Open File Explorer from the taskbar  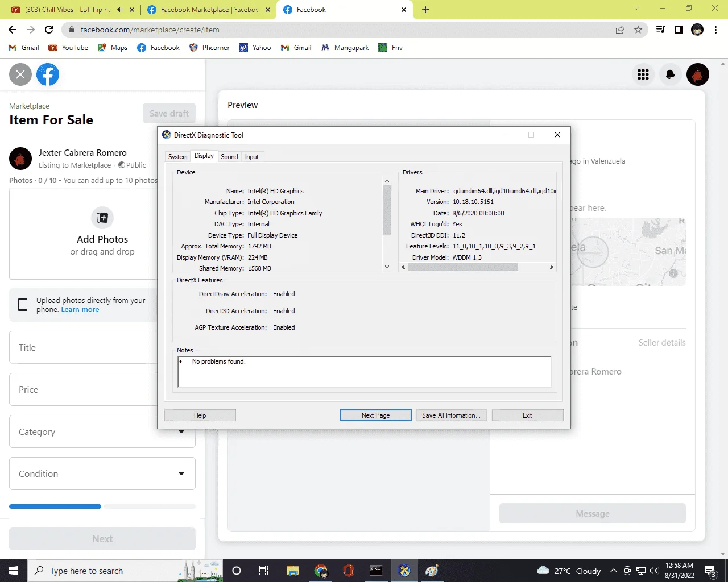293,571
